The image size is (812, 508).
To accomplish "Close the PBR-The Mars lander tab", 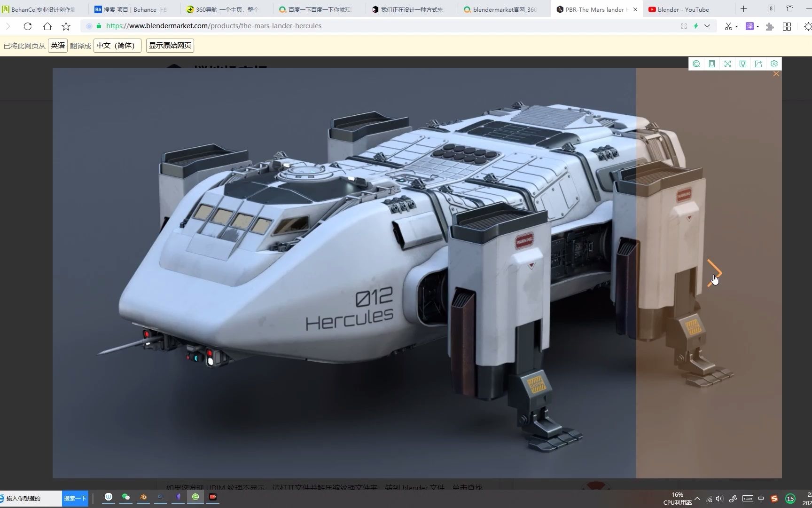I will point(635,9).
